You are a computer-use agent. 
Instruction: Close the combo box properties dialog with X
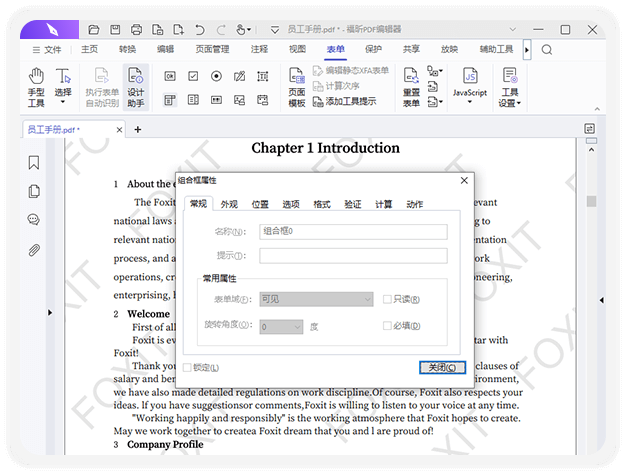tap(464, 180)
